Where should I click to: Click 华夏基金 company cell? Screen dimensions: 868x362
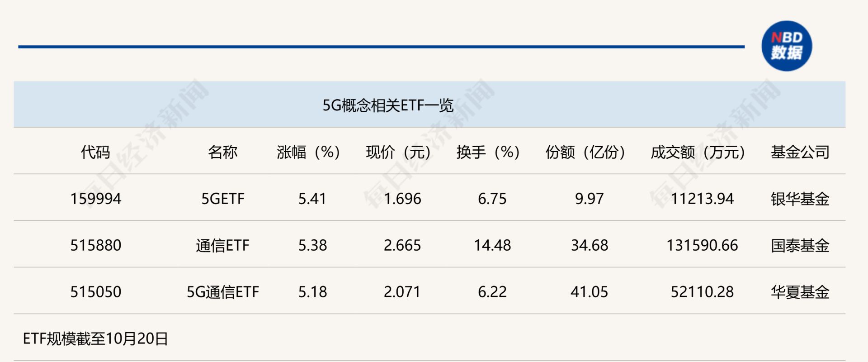point(800,292)
